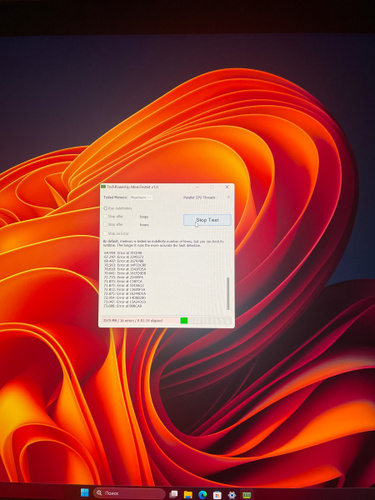Click the Stop Test button
375x500 pixels.
[207, 220]
